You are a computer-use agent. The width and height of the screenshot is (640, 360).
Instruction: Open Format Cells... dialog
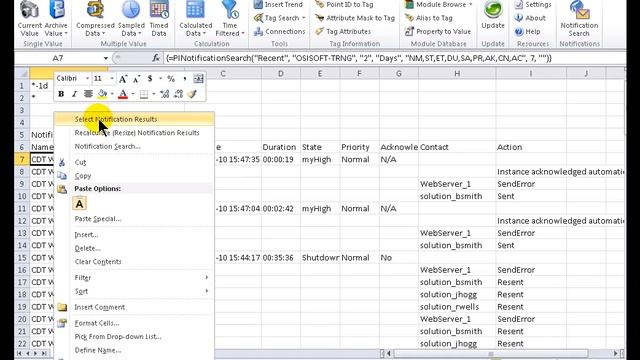pyautogui.click(x=133, y=323)
